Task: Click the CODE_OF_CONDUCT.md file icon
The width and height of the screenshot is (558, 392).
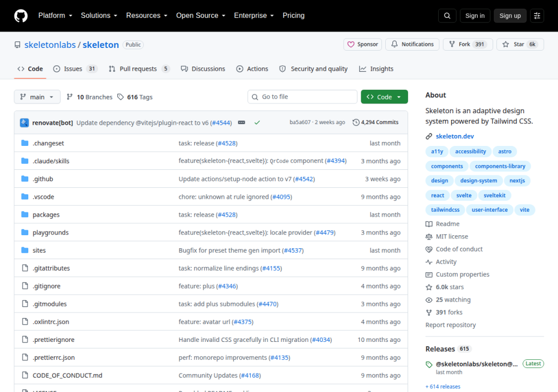Action: (25, 375)
